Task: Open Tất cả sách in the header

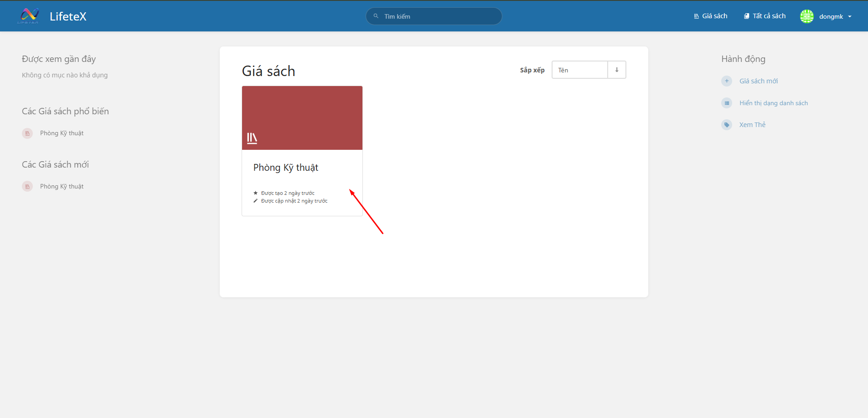Action: click(x=765, y=16)
